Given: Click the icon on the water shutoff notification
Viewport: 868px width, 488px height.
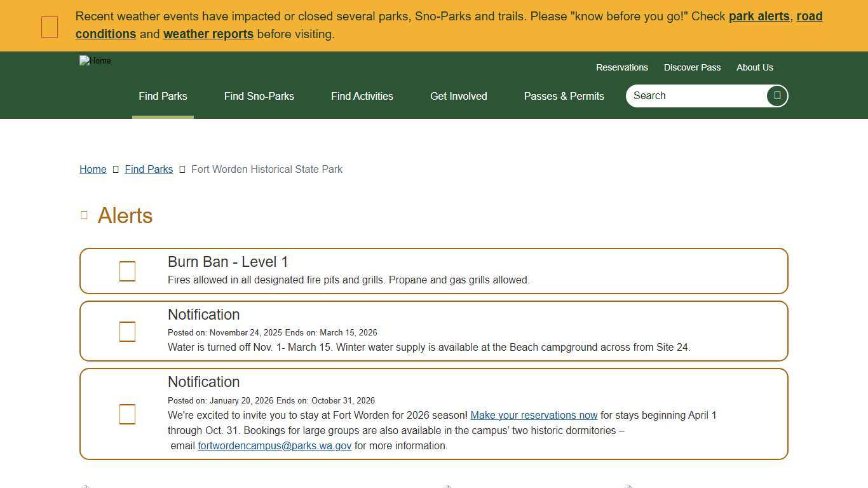Looking at the screenshot, I should pyautogui.click(x=127, y=332).
